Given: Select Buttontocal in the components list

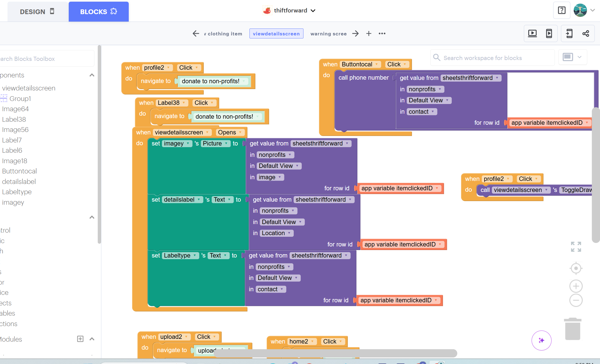Looking at the screenshot, I should [19, 171].
